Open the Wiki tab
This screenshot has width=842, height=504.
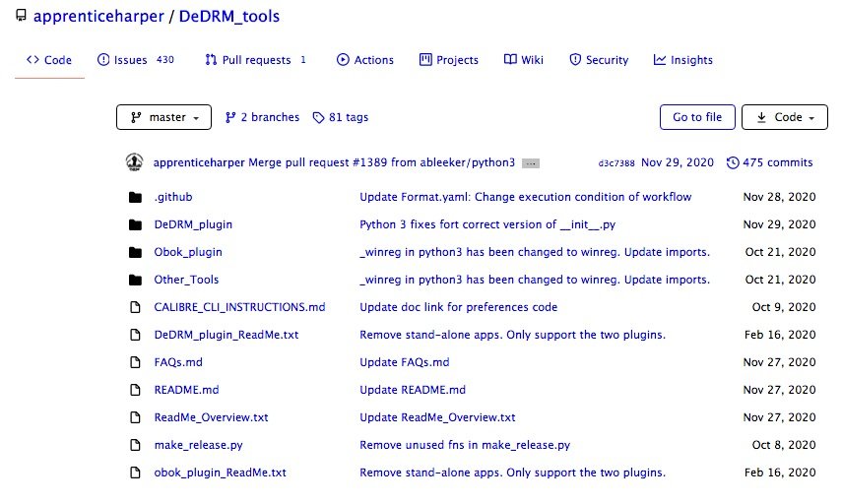click(x=524, y=60)
